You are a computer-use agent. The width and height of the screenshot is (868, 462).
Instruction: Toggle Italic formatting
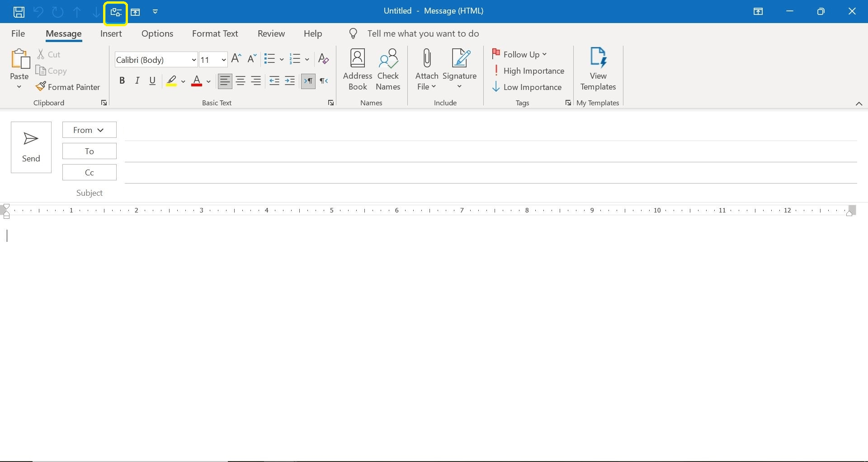pyautogui.click(x=137, y=81)
